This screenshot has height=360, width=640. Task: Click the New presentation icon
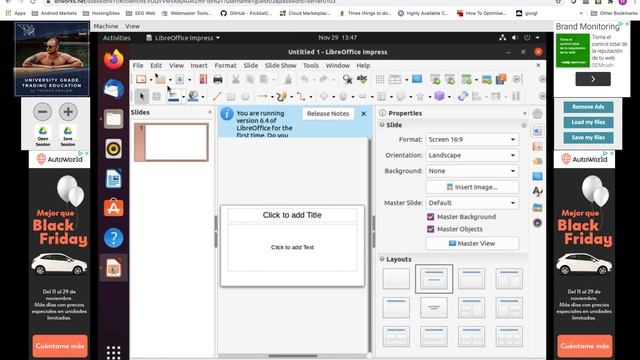(x=141, y=79)
